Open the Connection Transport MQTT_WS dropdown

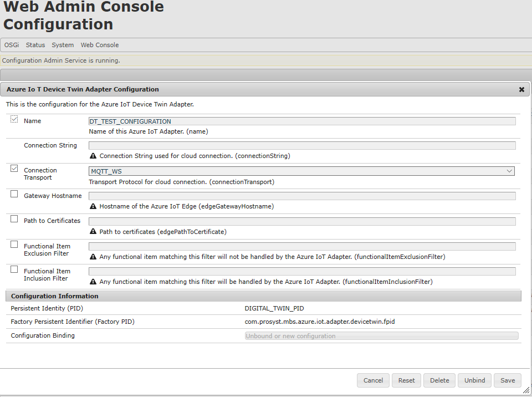pyautogui.click(x=509, y=171)
